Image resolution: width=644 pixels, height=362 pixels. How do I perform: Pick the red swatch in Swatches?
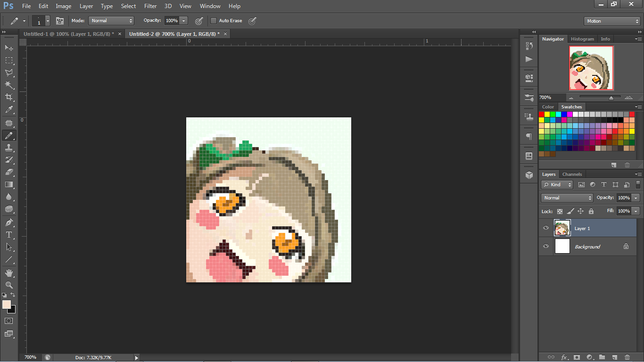(x=542, y=114)
